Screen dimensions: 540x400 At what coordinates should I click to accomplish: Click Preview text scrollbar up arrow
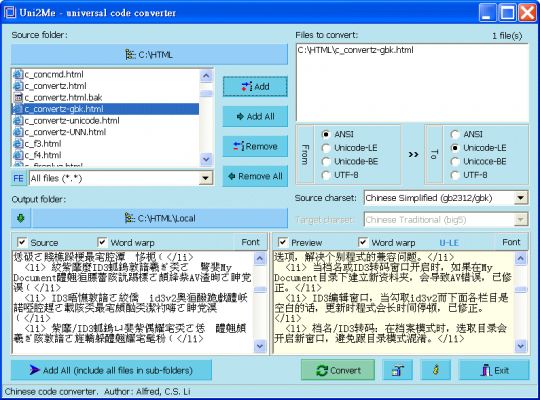pos(520,258)
